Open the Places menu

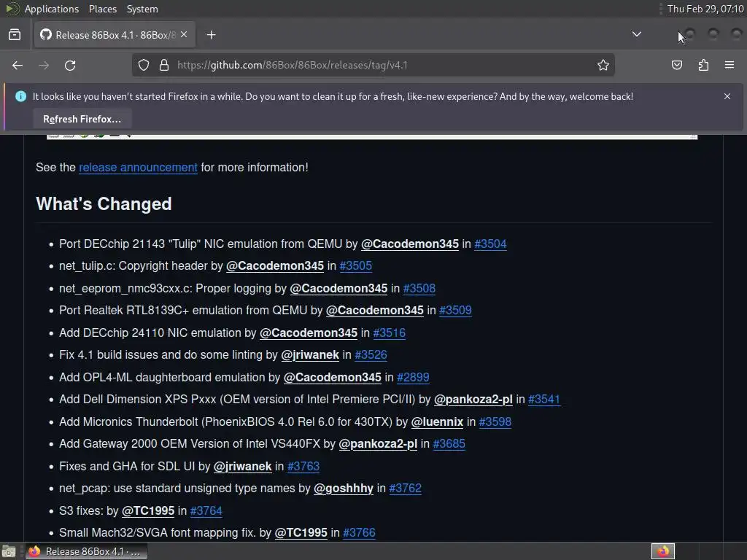102,9
